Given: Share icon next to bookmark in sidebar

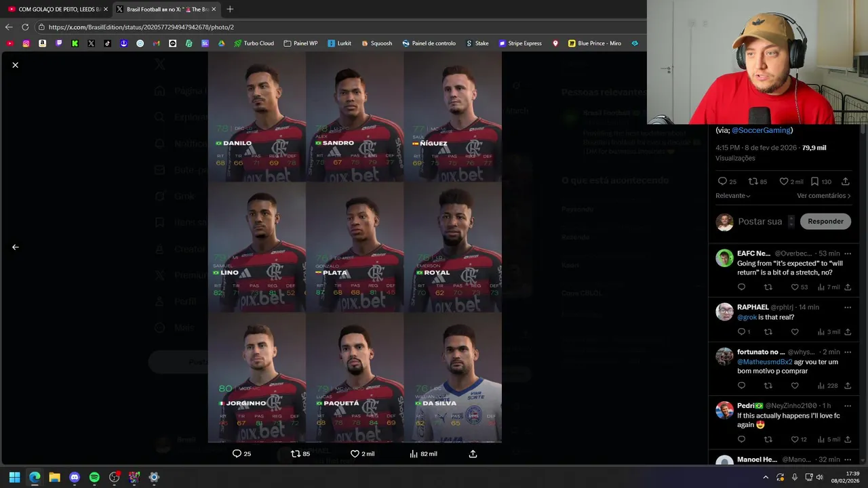Looking at the screenshot, I should (x=845, y=182).
